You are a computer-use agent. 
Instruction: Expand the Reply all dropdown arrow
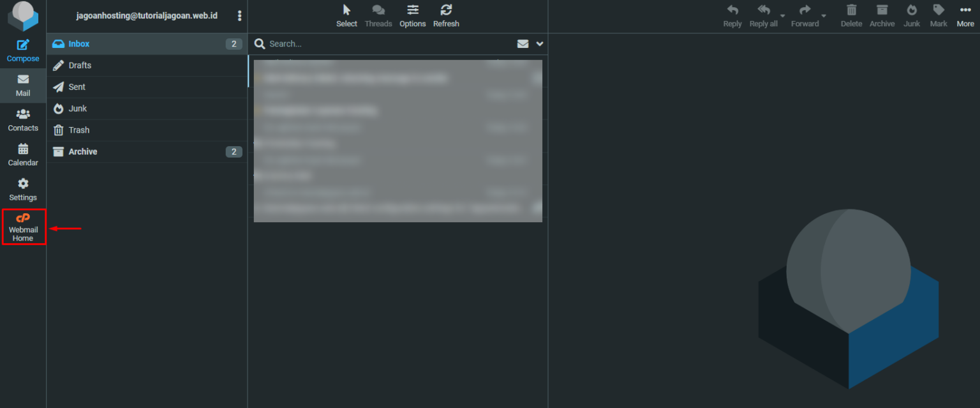click(783, 16)
